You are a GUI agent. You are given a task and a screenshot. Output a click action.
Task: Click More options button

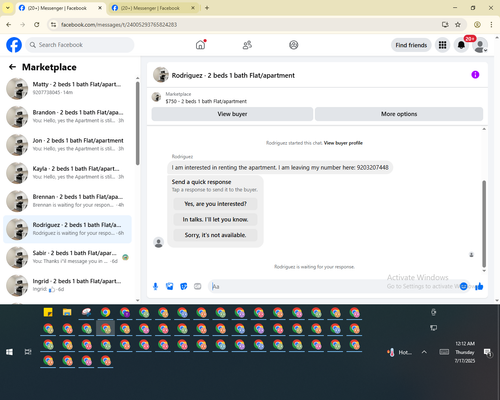click(x=399, y=114)
